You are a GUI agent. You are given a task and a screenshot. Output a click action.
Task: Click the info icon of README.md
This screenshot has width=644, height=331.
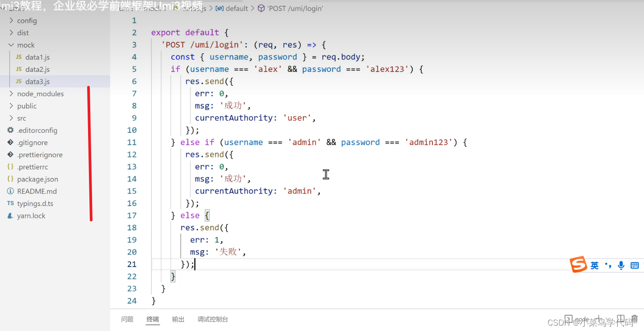(10, 191)
